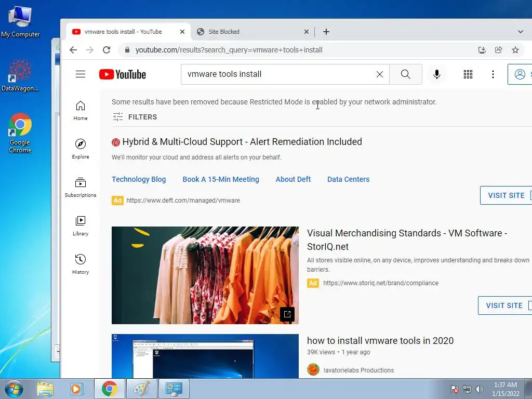This screenshot has height=399, width=532.
Task: Click the install app icon in address bar
Action: [x=482, y=50]
